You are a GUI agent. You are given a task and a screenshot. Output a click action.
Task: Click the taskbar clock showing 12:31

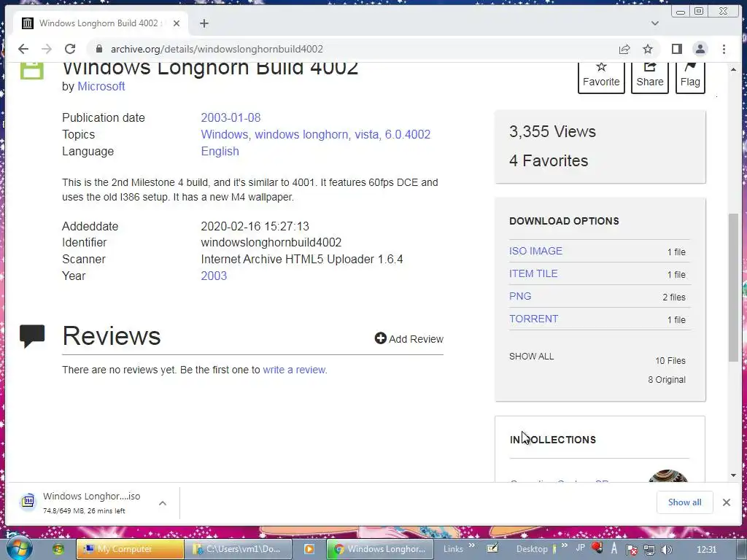[706, 549]
